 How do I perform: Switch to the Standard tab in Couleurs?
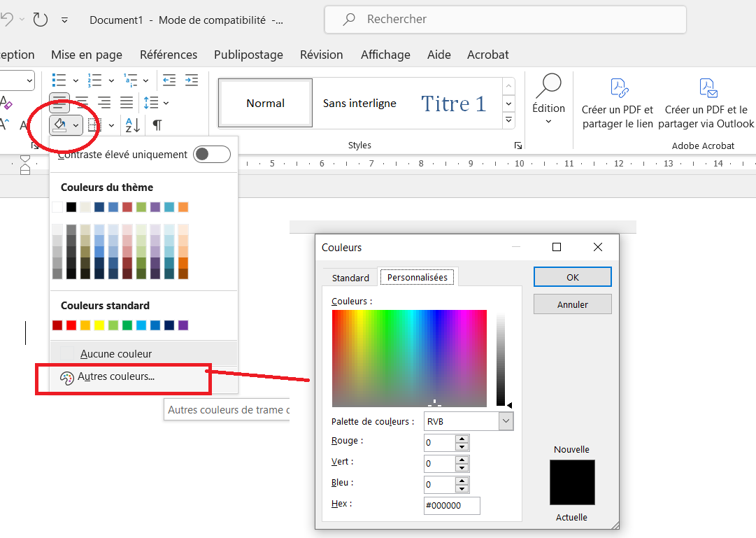tap(350, 278)
